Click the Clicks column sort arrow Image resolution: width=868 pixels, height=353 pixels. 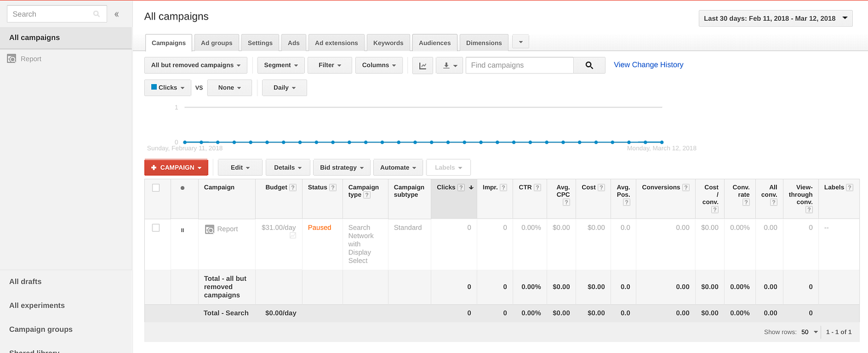pos(471,188)
